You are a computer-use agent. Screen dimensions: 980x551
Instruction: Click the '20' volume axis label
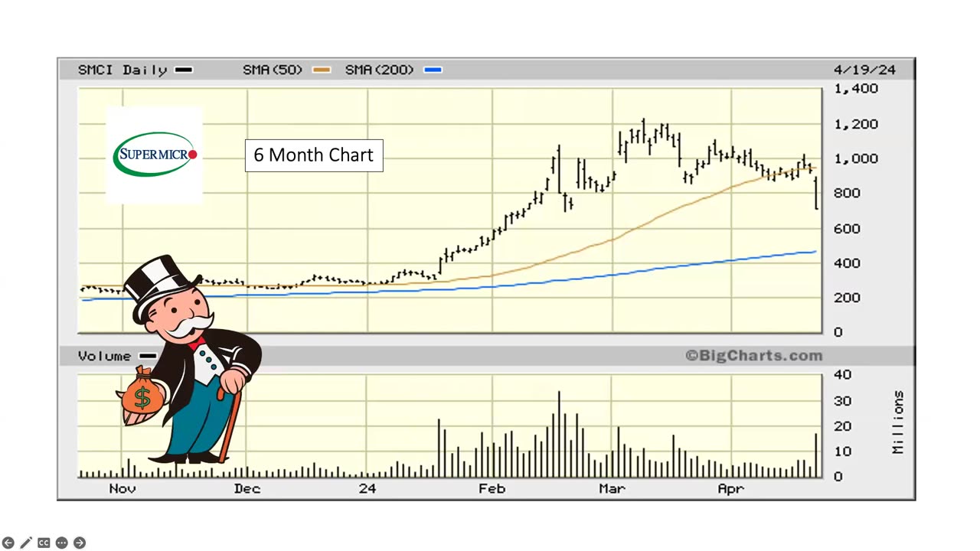[842, 426]
